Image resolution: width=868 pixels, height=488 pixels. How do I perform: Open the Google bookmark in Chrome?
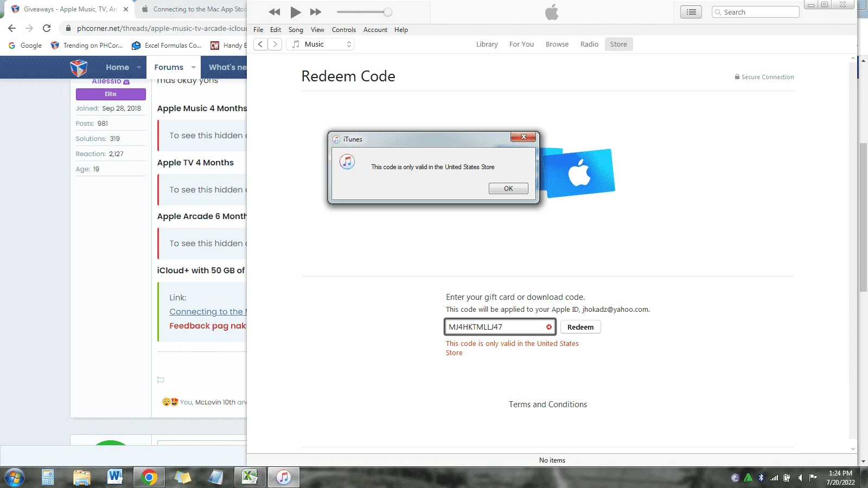[x=25, y=46]
